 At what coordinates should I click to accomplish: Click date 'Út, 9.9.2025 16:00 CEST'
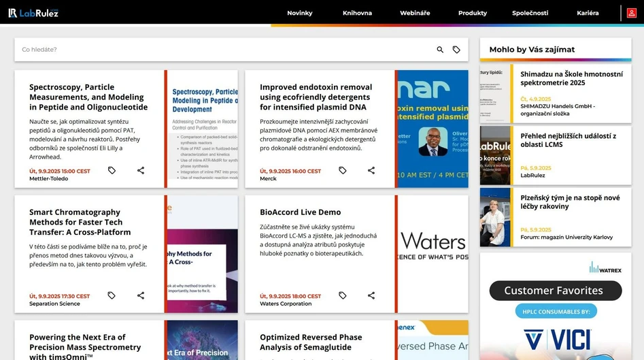click(290, 171)
